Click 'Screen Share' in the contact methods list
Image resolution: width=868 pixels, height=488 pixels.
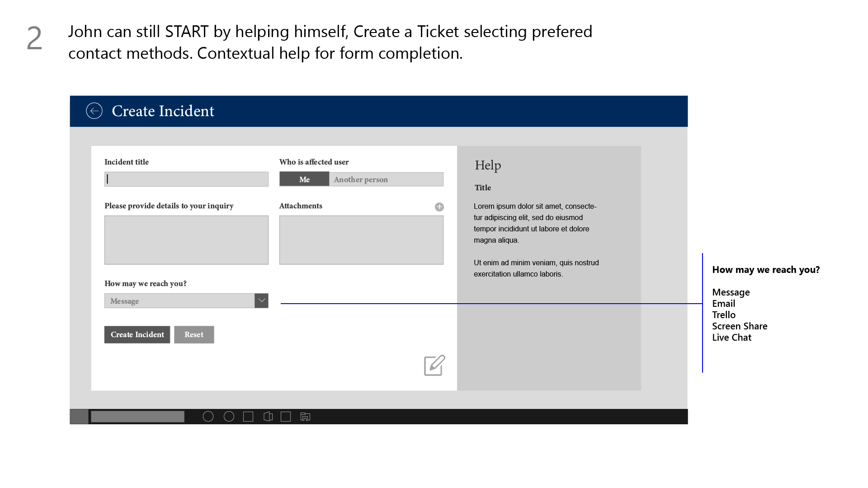(x=740, y=326)
